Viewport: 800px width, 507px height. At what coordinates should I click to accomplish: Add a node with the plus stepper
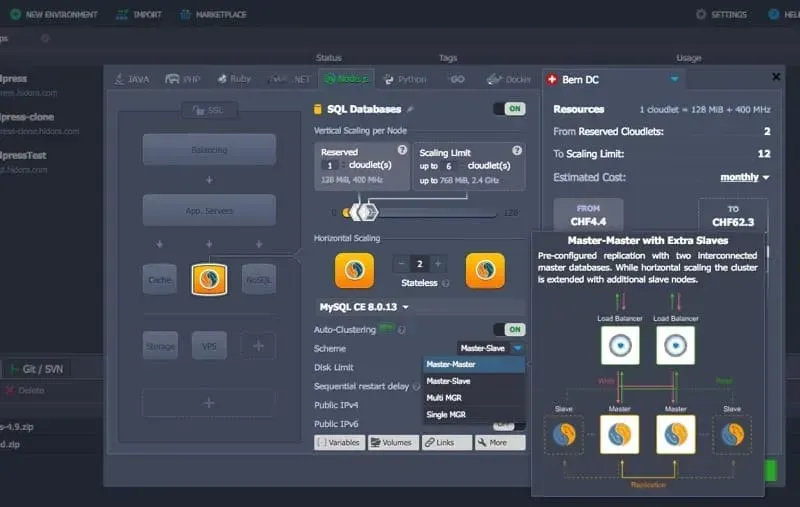coord(438,264)
